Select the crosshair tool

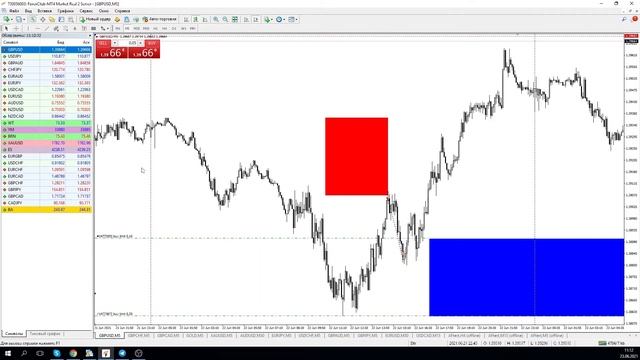coord(16,29)
